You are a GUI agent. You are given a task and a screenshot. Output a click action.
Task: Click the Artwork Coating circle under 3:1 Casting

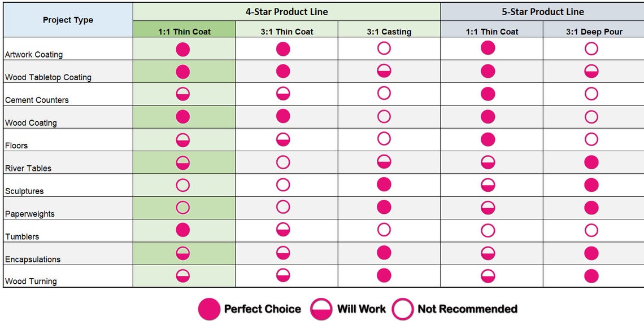[384, 49]
